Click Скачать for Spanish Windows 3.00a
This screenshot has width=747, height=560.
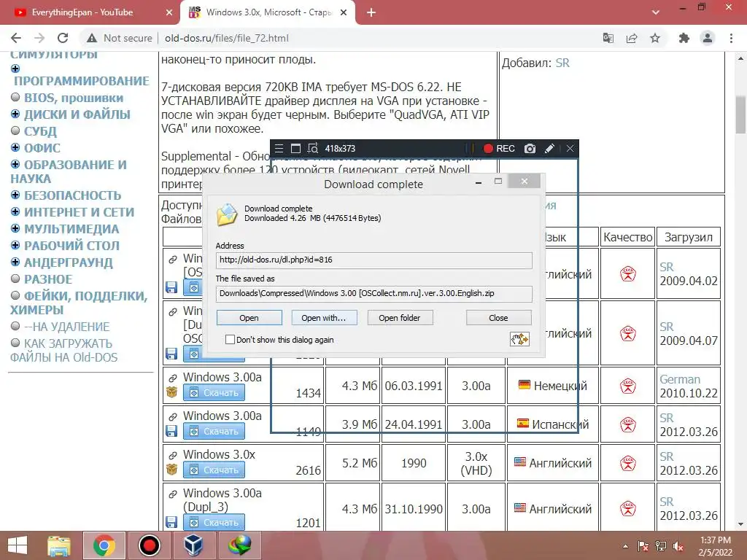click(214, 432)
